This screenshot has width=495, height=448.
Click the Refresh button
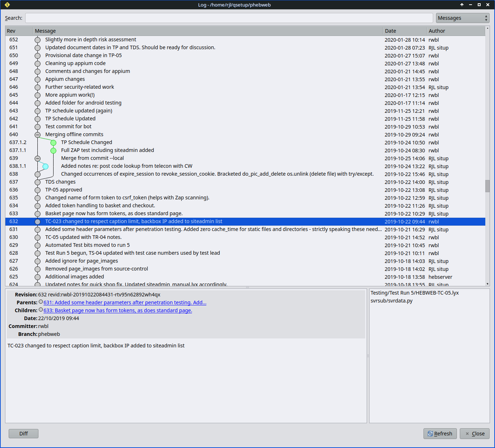(x=440, y=434)
